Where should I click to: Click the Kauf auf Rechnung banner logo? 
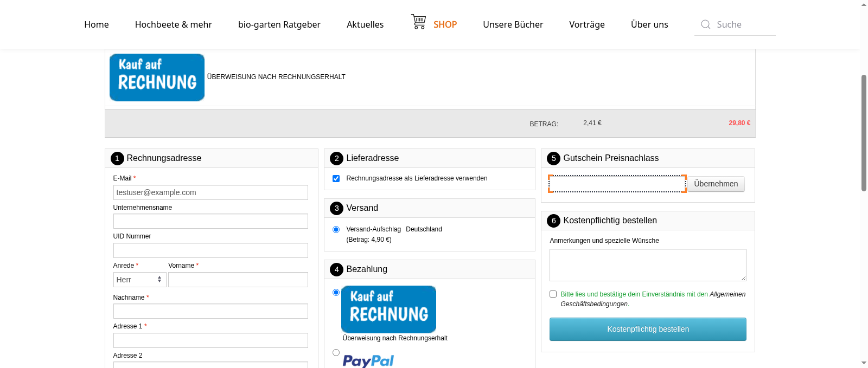[157, 78]
